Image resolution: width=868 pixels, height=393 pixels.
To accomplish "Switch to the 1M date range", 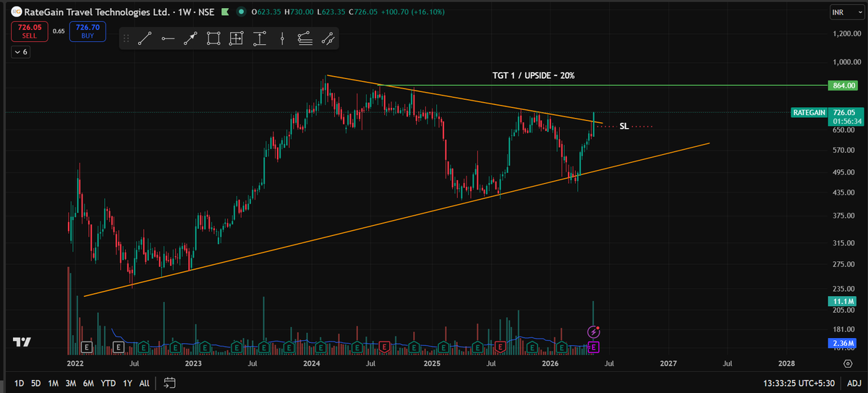I will coord(53,382).
